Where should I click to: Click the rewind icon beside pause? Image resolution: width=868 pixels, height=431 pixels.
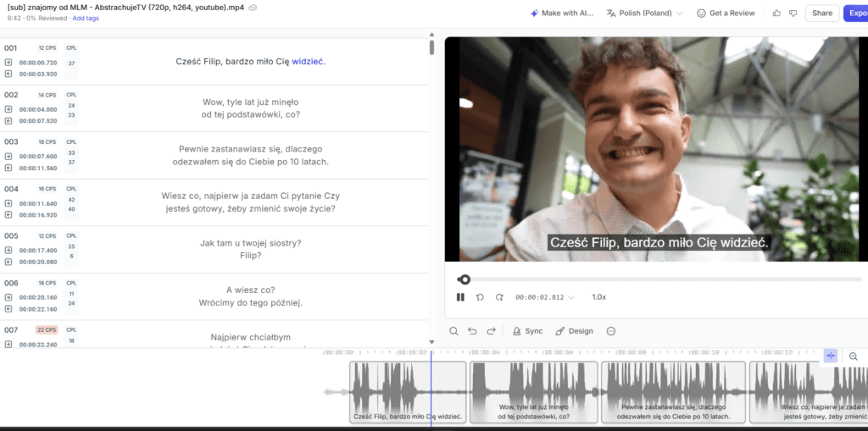tap(480, 297)
